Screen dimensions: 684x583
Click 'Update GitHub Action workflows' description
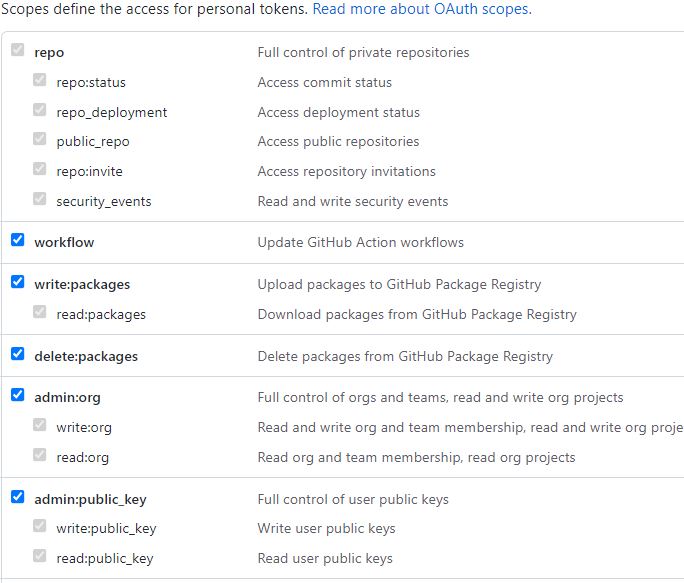pos(361,243)
